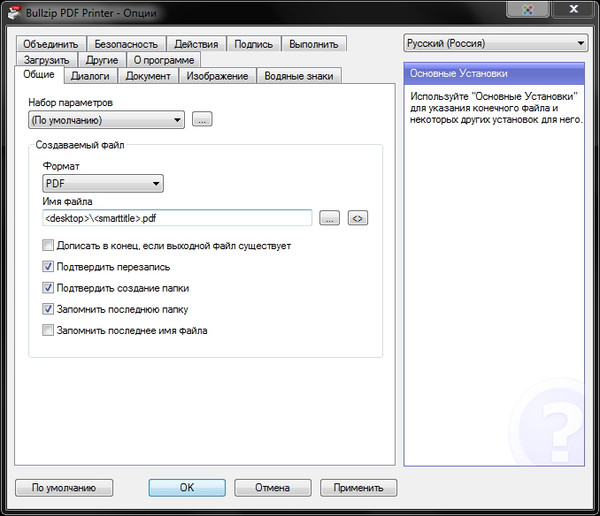Click the browse button next to file name

click(x=330, y=218)
